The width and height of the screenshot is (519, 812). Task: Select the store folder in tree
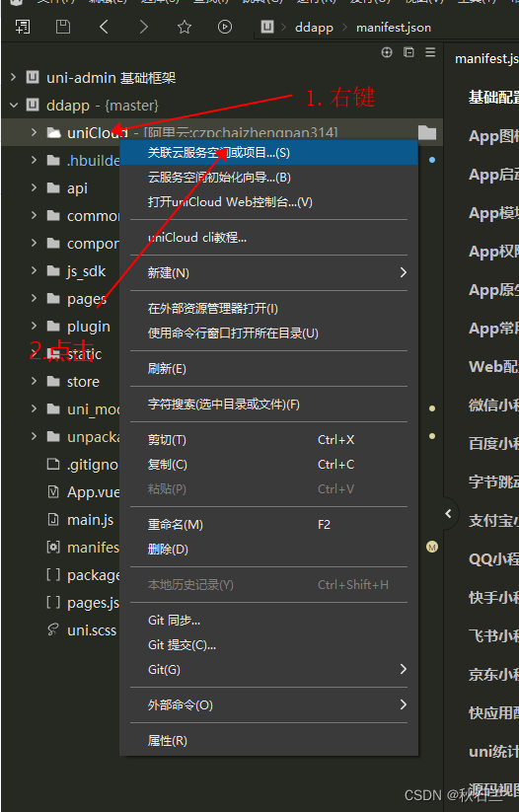point(83,382)
